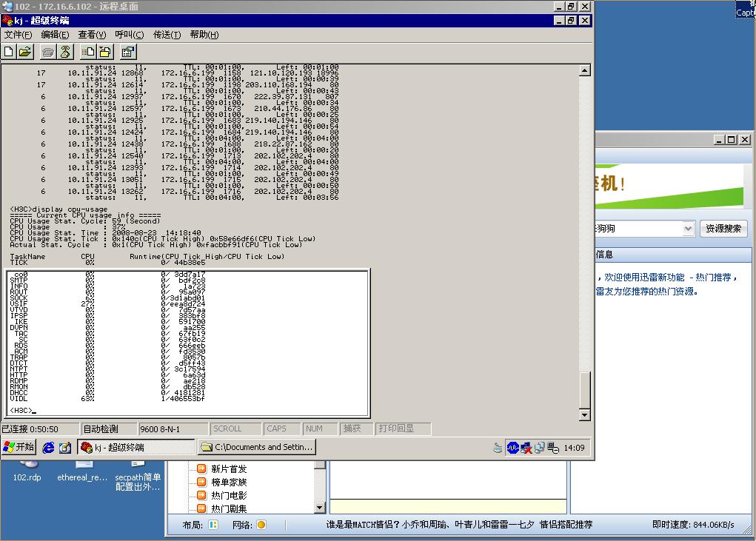
Task: Open the 文件(F) menu
Action: pyautogui.click(x=18, y=35)
